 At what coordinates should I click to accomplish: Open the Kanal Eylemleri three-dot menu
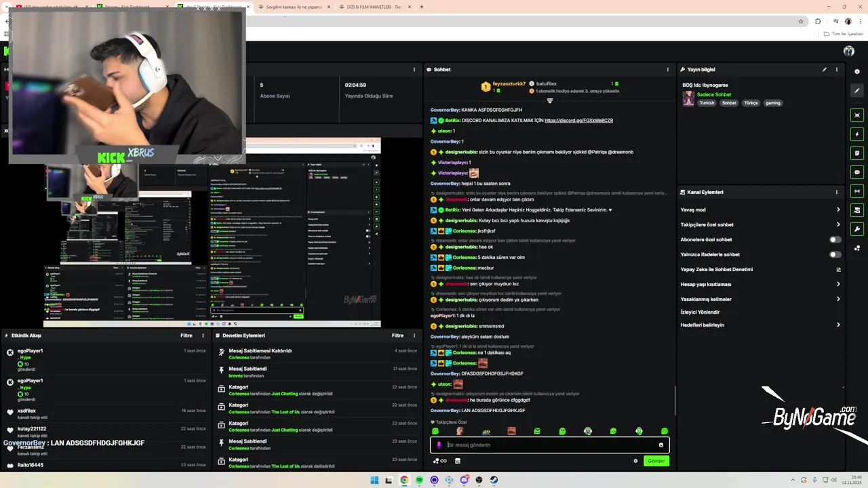[x=837, y=192]
